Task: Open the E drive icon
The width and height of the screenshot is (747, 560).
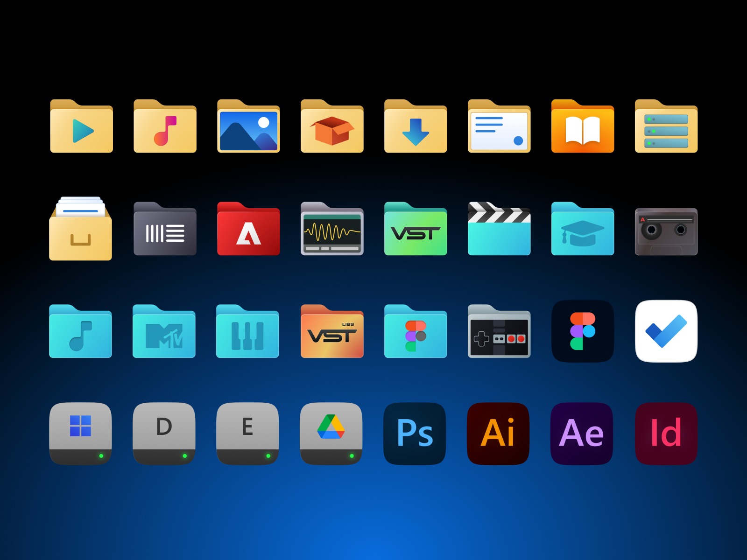Action: tap(248, 434)
